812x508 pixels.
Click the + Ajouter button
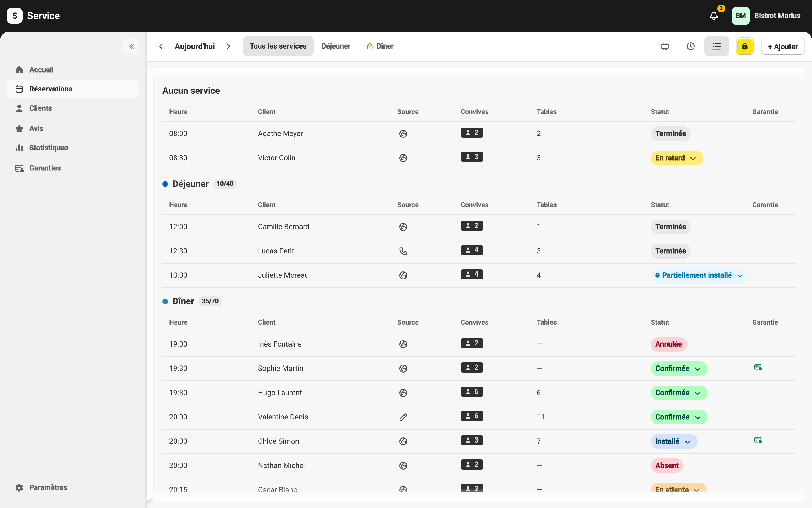[782, 46]
